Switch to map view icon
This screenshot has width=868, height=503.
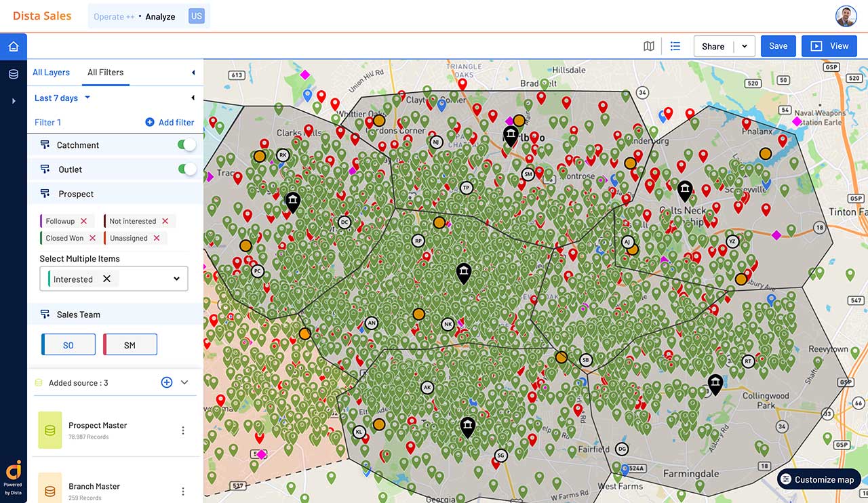[649, 46]
